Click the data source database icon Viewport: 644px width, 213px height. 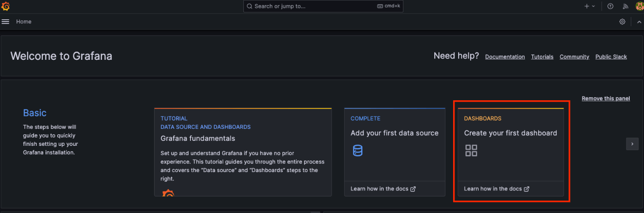pos(357,150)
